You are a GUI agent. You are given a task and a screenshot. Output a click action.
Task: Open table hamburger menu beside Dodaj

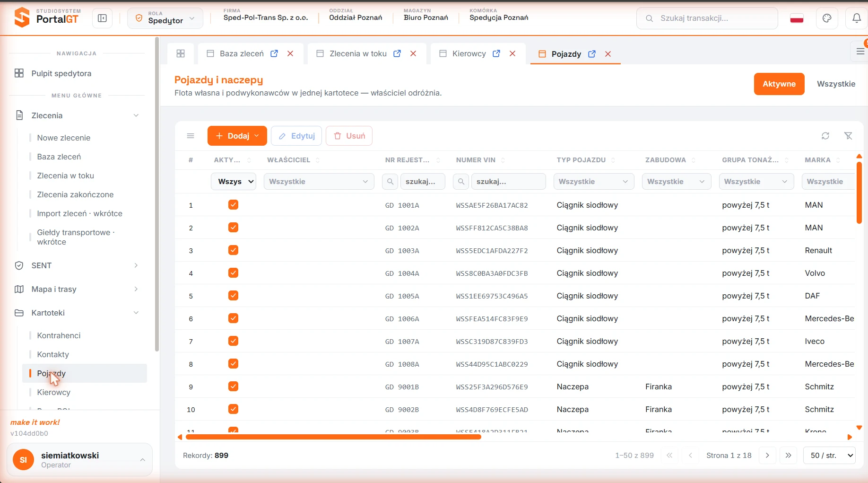point(191,136)
